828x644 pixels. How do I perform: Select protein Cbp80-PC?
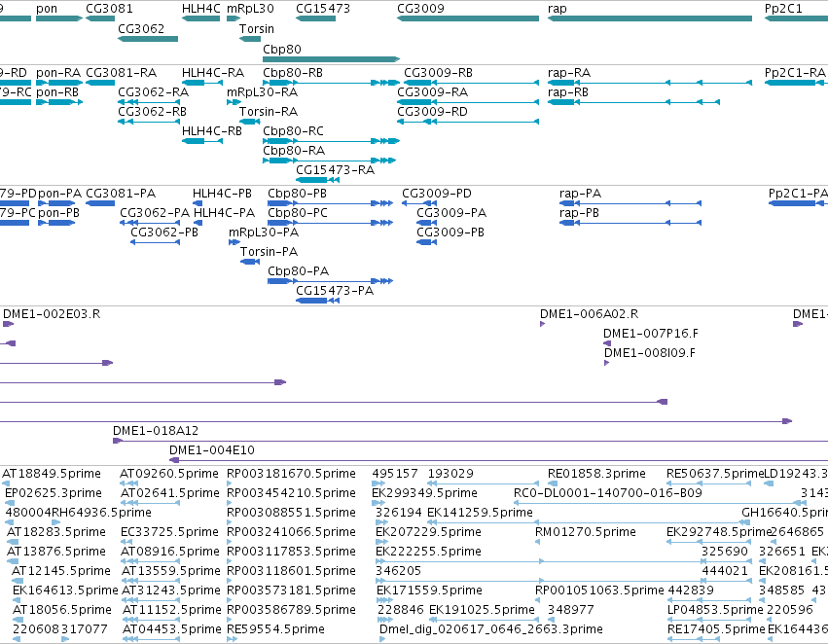tap(298, 213)
